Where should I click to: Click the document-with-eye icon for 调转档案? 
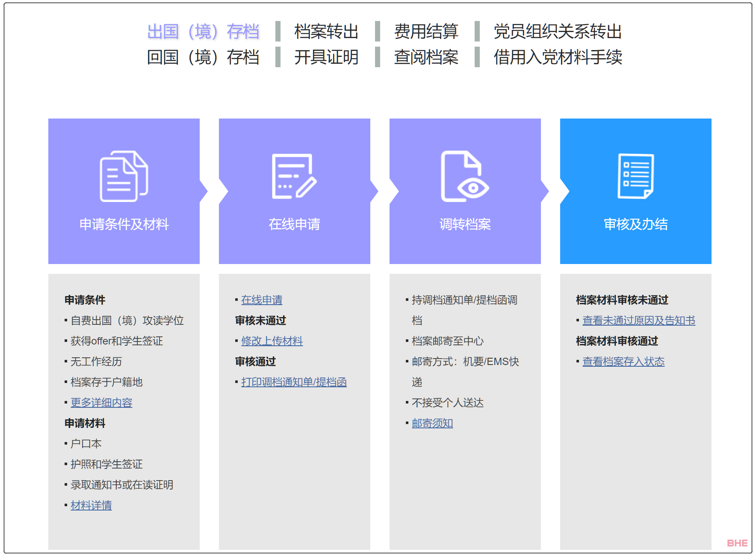click(465, 176)
